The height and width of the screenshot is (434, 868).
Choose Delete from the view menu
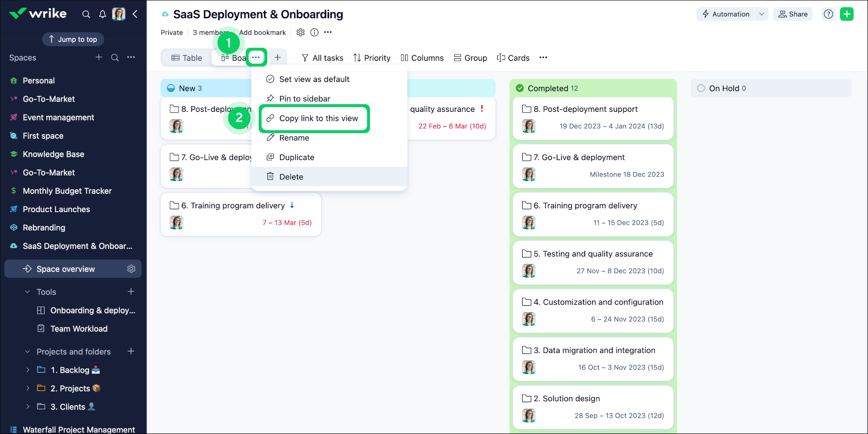click(291, 176)
